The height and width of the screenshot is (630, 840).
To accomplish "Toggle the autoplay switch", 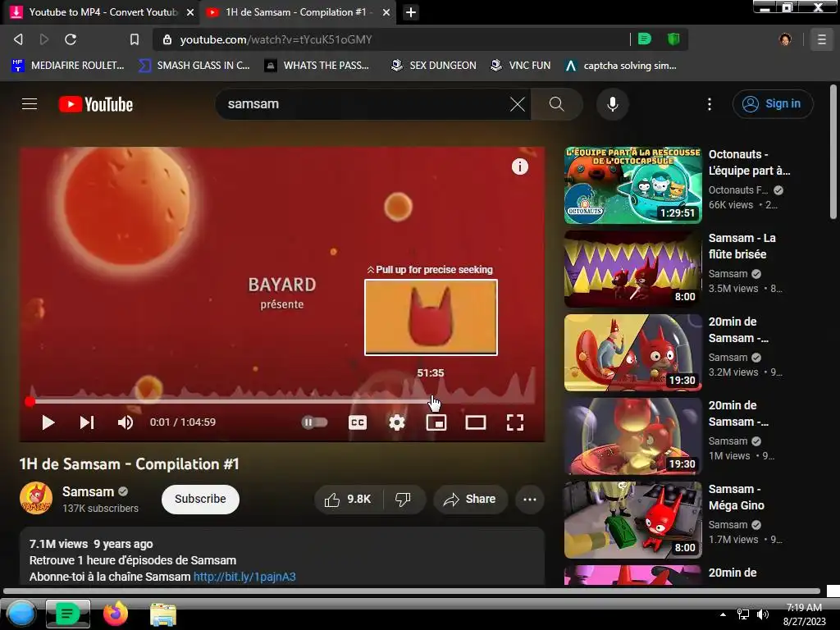I will [314, 422].
